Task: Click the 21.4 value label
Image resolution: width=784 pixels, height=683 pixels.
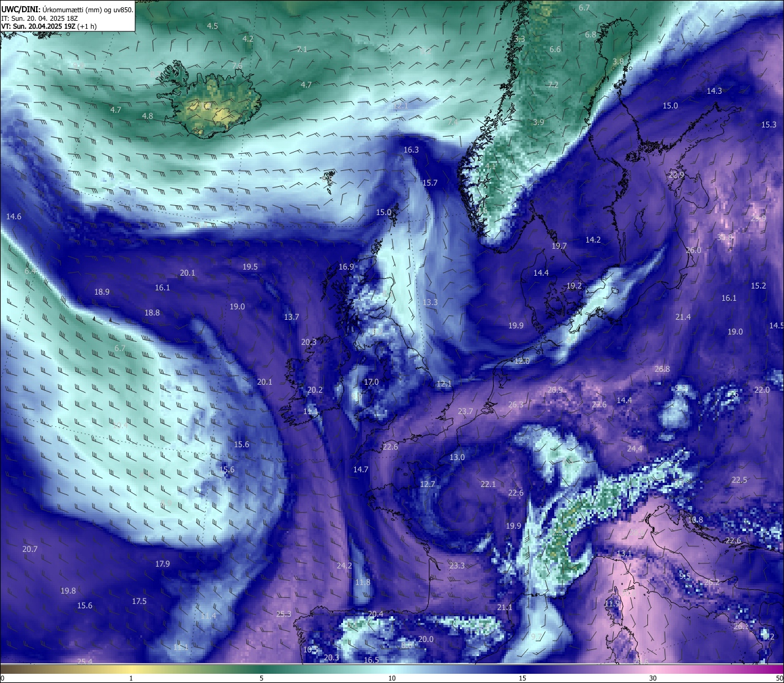Action: tap(683, 317)
